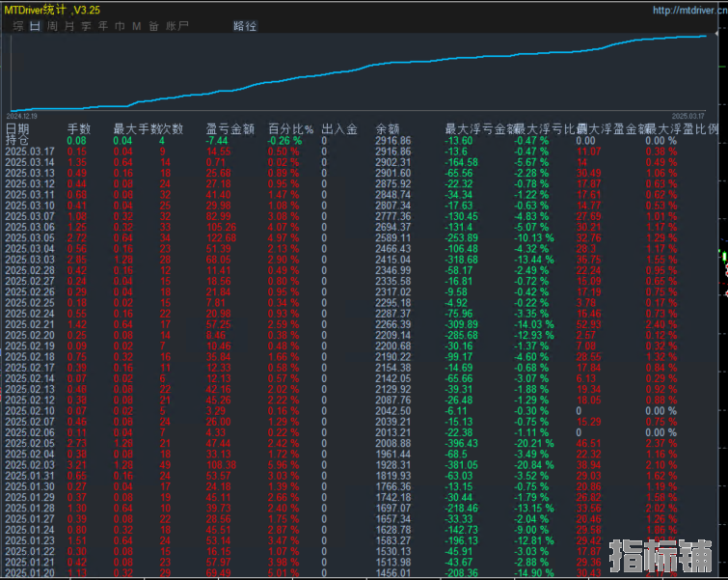Image resolution: width=728 pixels, height=580 pixels.
Task: Click the MTDriver统计 V3.25 title
Action: [x=52, y=10]
